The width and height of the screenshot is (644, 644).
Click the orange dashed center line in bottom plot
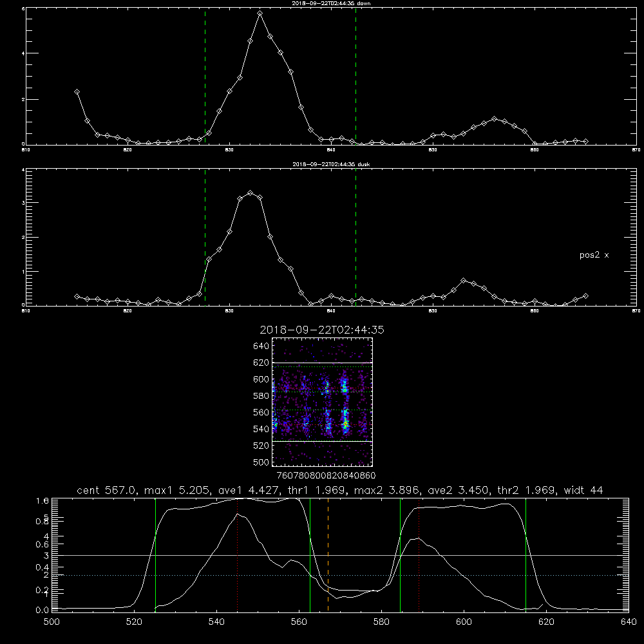tap(328, 555)
